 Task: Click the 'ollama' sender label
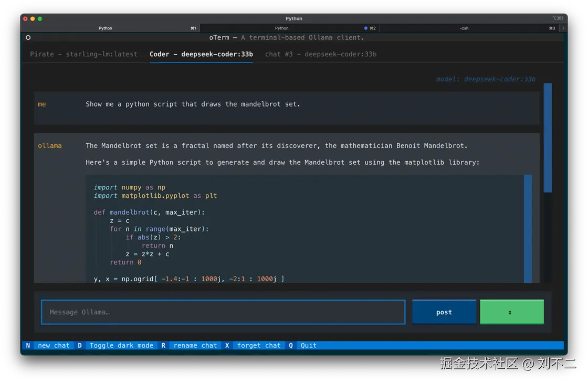[x=50, y=146]
